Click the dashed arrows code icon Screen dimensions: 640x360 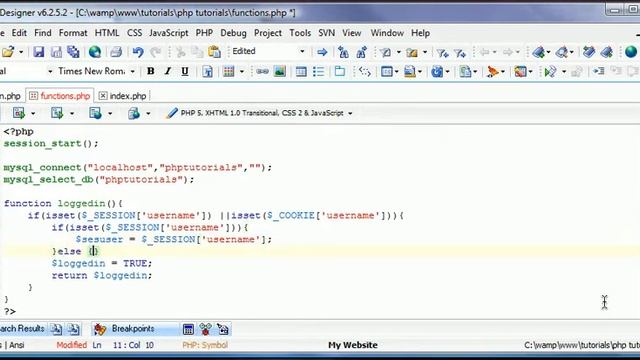[x=364, y=72]
